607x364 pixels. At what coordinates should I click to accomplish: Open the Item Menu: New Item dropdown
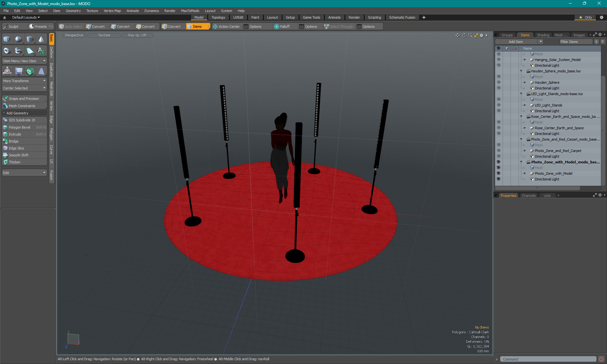coord(24,61)
